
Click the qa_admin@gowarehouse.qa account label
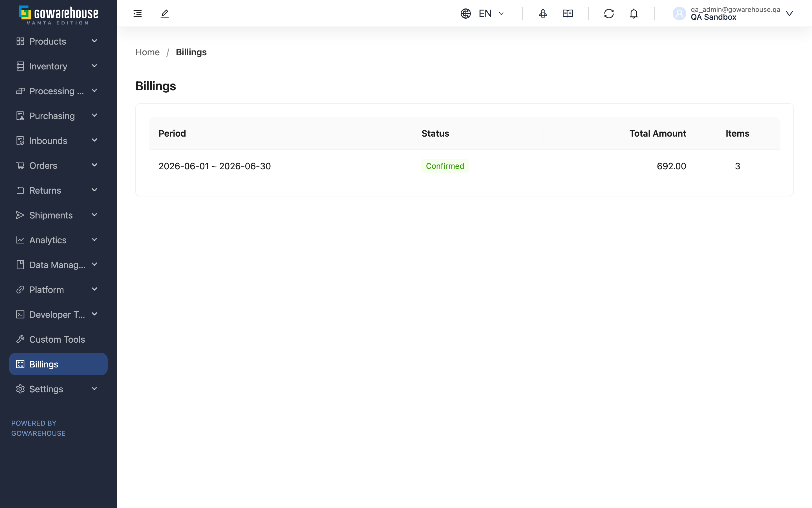735,9
